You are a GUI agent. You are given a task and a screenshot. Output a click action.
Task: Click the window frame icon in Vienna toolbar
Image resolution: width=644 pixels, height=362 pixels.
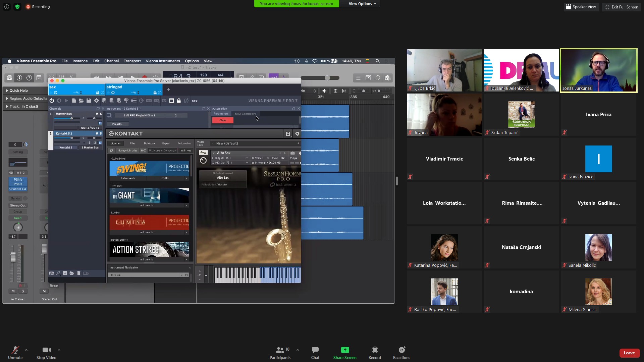pyautogui.click(x=171, y=101)
